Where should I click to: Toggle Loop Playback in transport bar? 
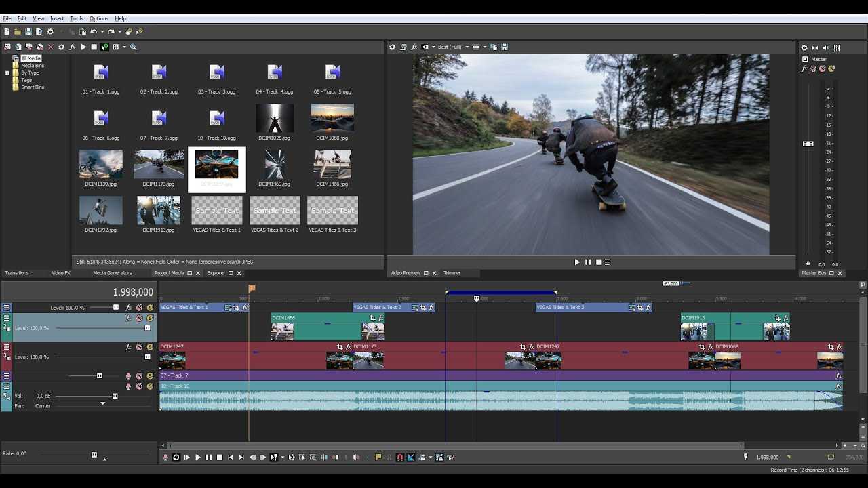(x=176, y=457)
